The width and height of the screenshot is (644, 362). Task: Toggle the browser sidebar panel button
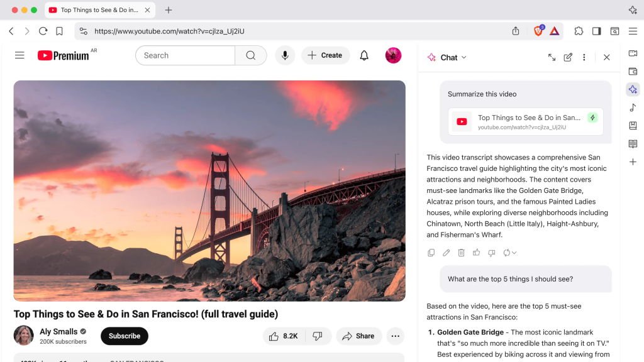(596, 31)
